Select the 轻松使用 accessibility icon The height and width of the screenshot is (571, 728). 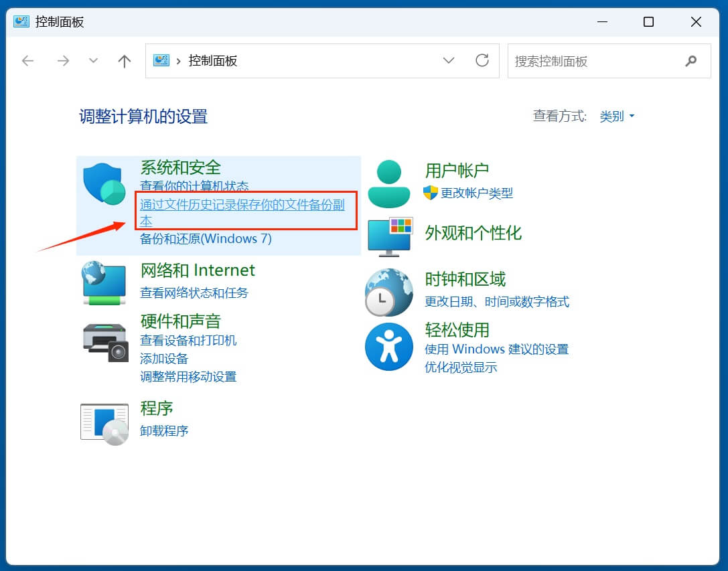click(390, 345)
